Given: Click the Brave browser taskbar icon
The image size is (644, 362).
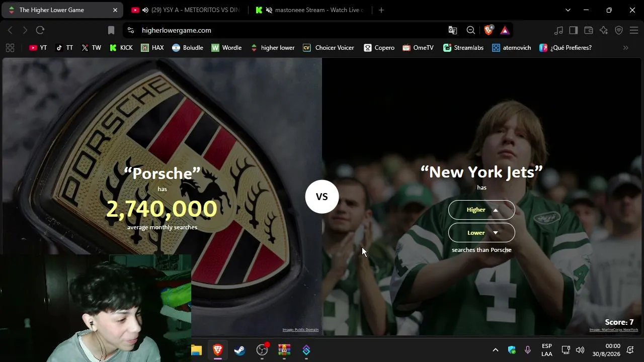Looking at the screenshot, I should tap(218, 350).
